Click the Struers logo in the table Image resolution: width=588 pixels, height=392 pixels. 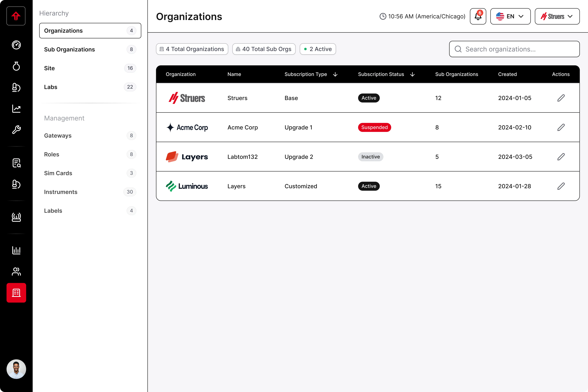click(x=187, y=98)
